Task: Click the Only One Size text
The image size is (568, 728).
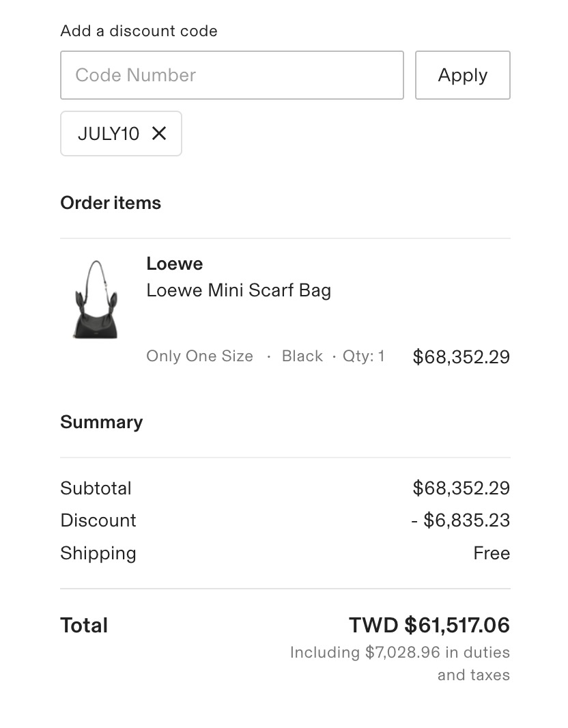Action: point(199,356)
